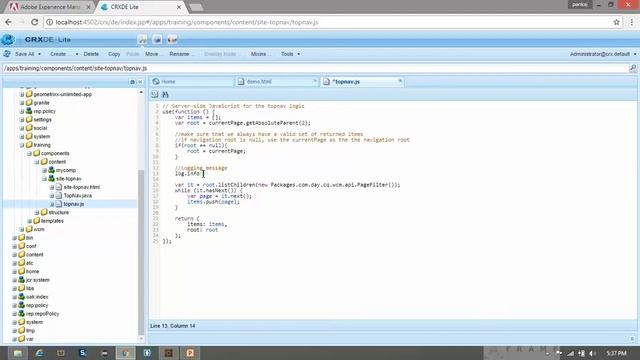Click the jcr:system node icon

click(22, 280)
